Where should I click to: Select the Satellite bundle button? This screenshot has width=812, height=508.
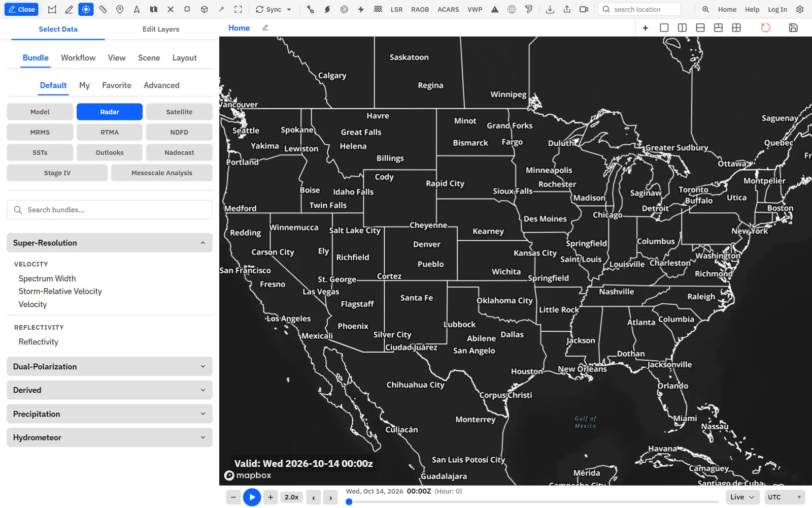tap(179, 112)
